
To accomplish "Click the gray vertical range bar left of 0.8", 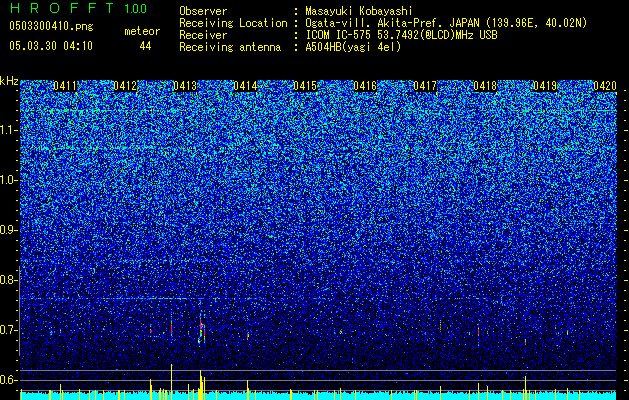I will click(19, 311).
